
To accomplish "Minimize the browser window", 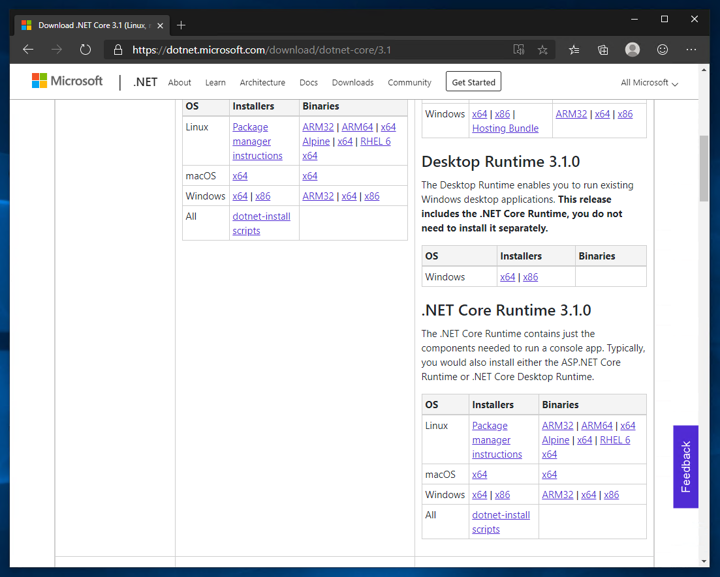I will (x=635, y=19).
